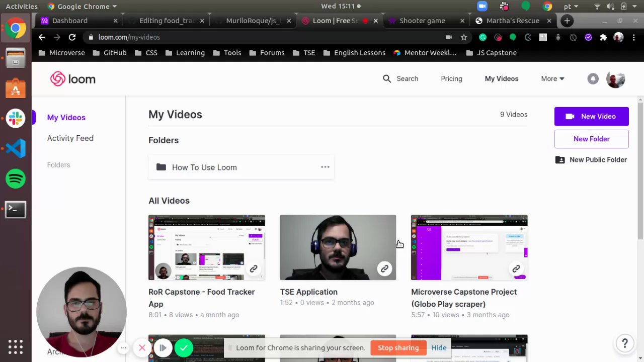Open the Loom notifications bell
Image resolution: width=644 pixels, height=362 pixels.
click(x=593, y=79)
